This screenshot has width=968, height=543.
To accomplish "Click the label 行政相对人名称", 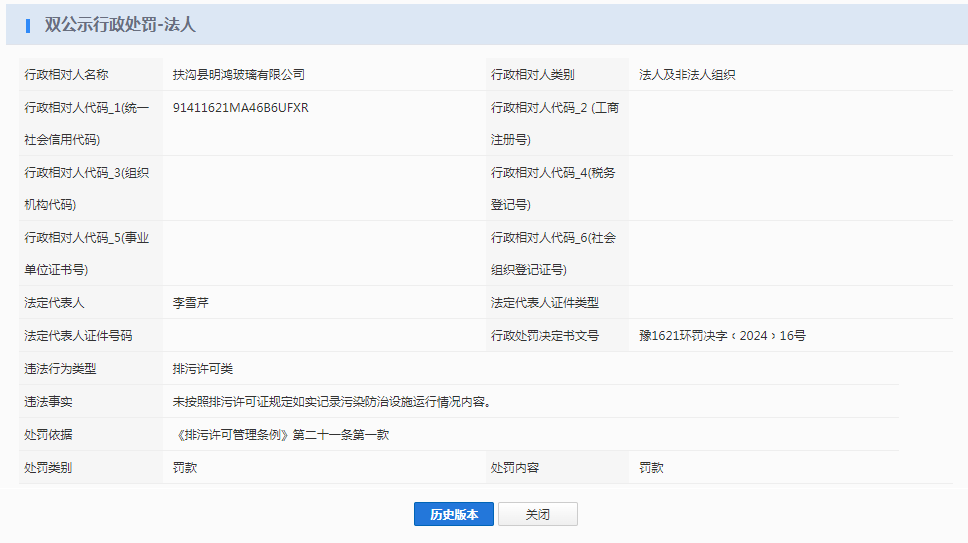I will pyautogui.click(x=66, y=75).
